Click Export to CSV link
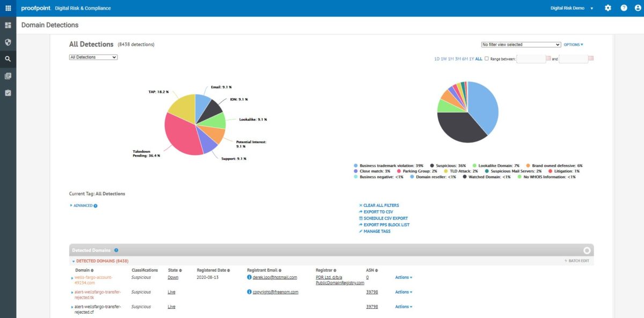Screen dimensions: 644x318 click(x=378, y=212)
